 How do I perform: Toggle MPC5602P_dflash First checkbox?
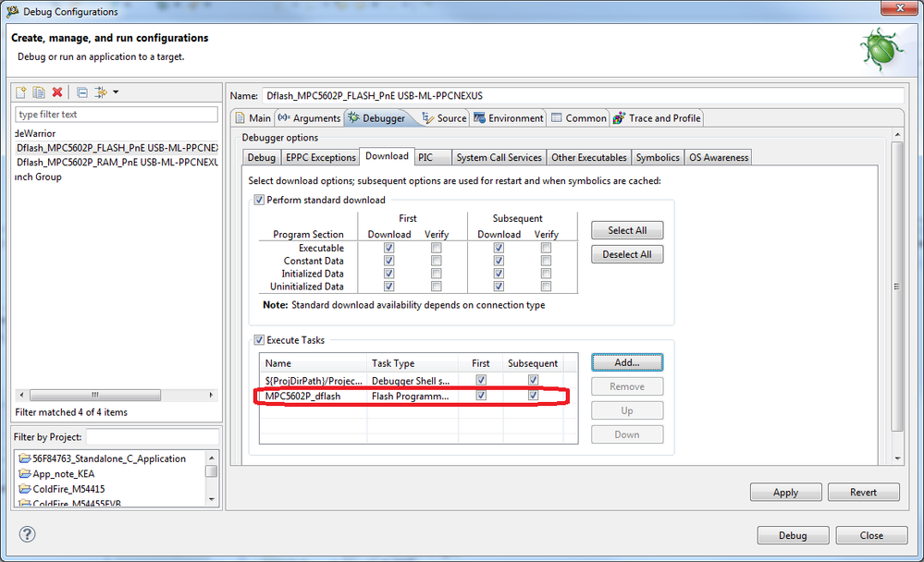click(482, 396)
